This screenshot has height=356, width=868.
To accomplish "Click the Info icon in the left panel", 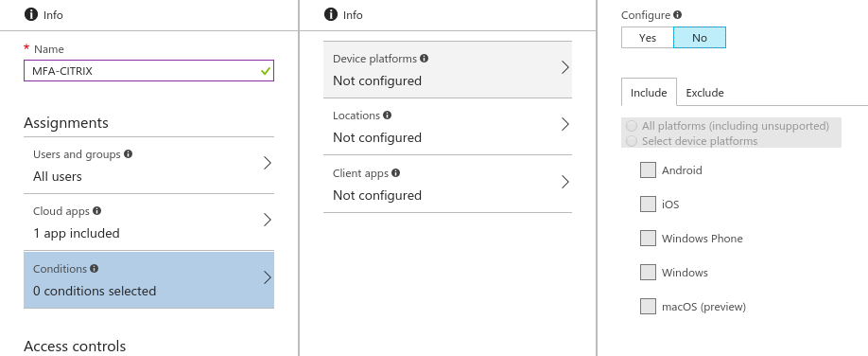I will [x=31, y=14].
